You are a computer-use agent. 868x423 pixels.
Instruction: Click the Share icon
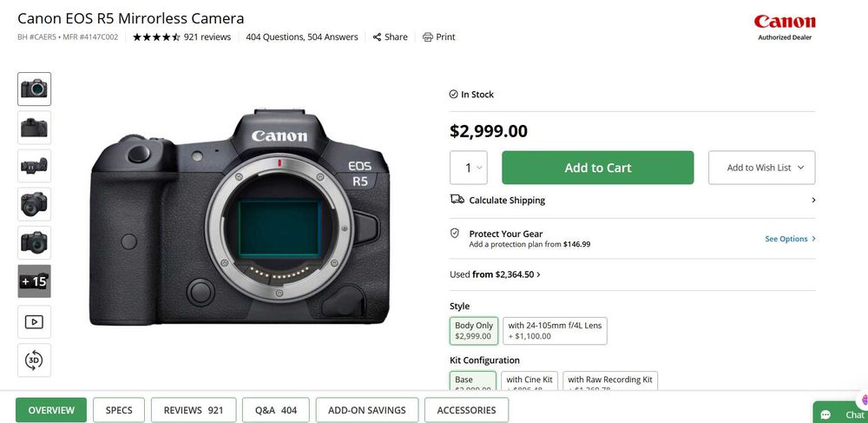coord(378,37)
